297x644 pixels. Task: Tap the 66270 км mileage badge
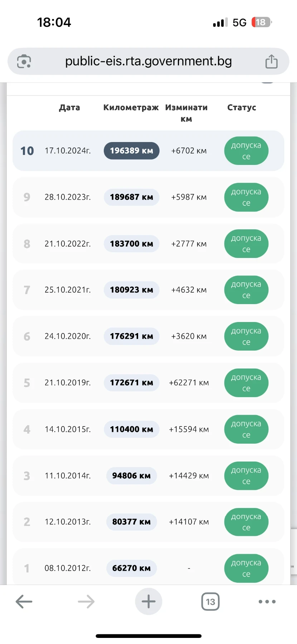click(x=131, y=568)
